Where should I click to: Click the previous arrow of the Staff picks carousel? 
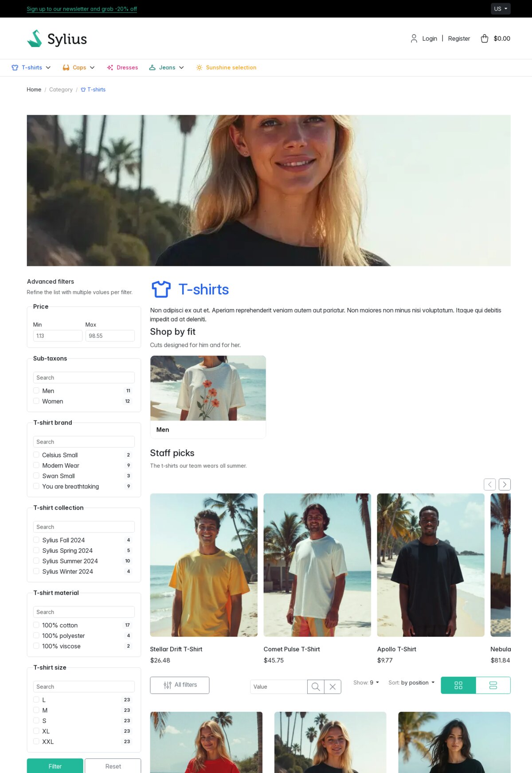point(490,484)
